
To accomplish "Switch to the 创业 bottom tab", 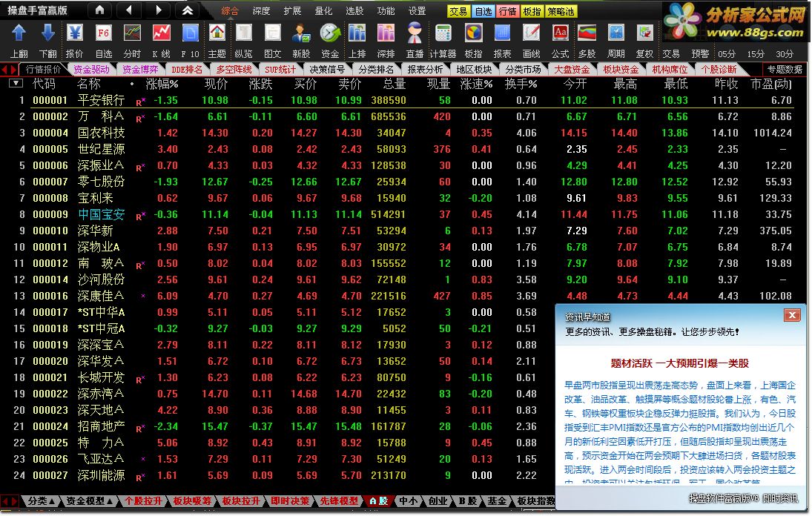I will coord(438,501).
